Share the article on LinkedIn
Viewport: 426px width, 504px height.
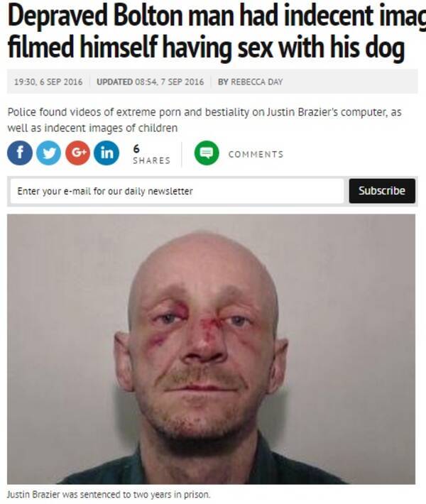tap(106, 153)
